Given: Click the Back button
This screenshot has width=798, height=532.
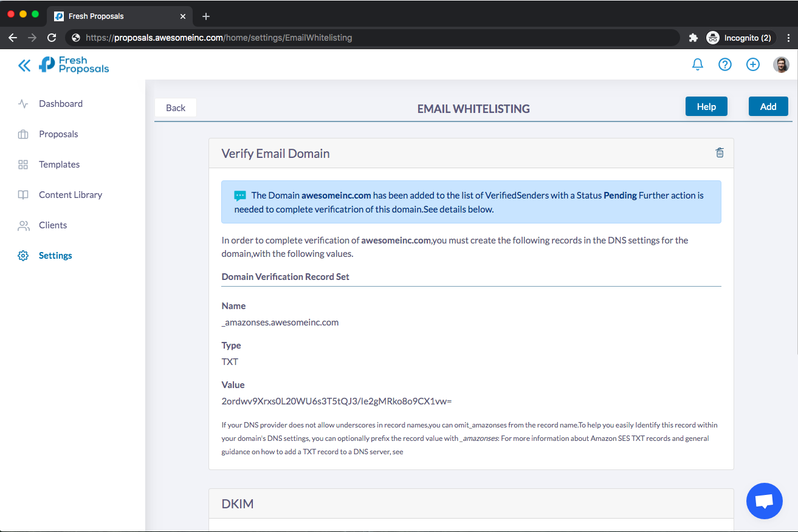Looking at the screenshot, I should click(176, 107).
